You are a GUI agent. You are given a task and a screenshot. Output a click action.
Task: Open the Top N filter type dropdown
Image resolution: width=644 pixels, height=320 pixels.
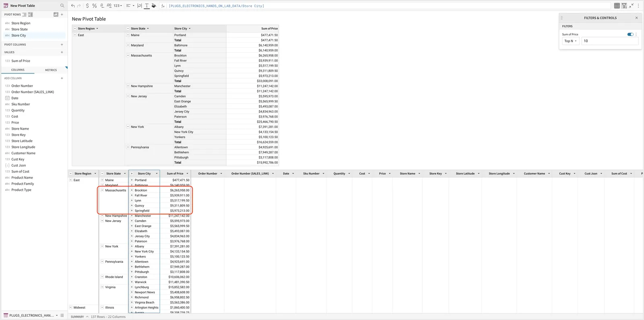pyautogui.click(x=570, y=41)
